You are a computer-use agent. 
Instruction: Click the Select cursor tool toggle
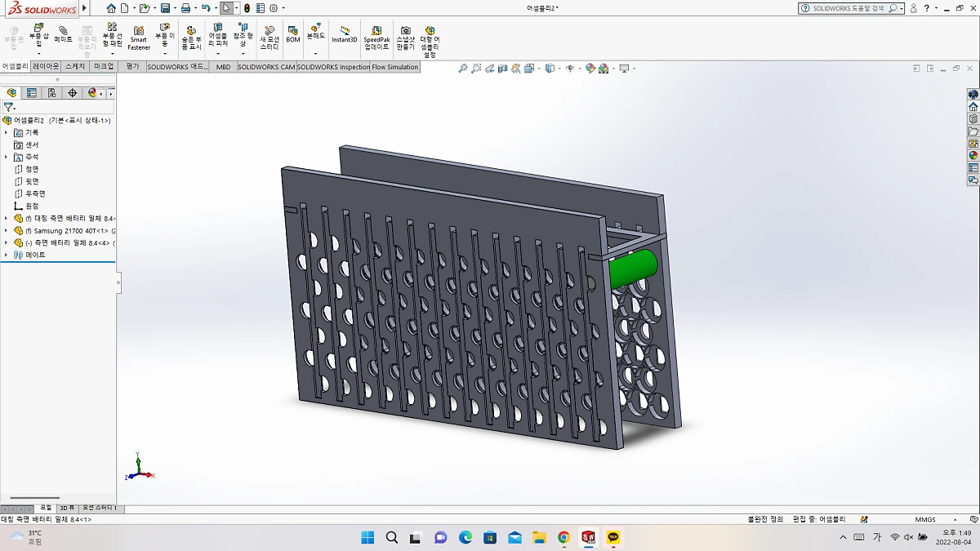pos(226,8)
